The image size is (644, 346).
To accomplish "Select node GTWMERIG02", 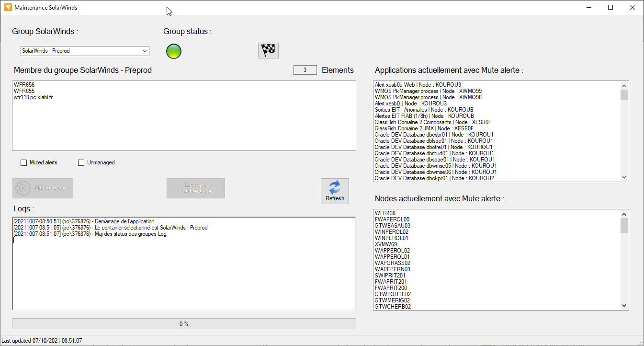I will (392, 300).
